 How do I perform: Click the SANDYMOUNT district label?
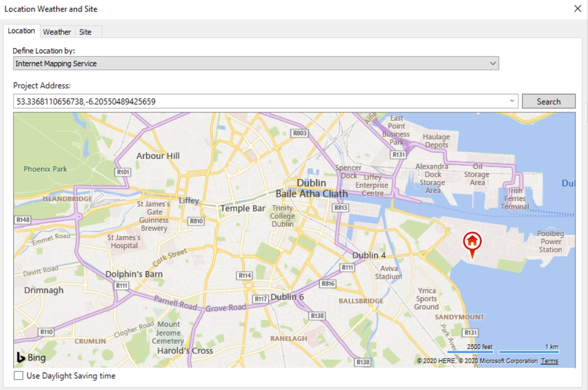(x=459, y=317)
